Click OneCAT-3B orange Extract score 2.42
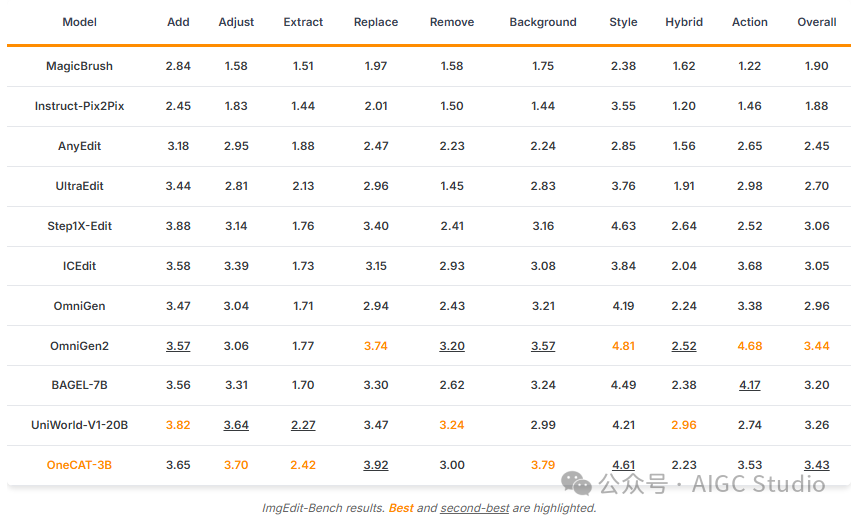 point(303,465)
